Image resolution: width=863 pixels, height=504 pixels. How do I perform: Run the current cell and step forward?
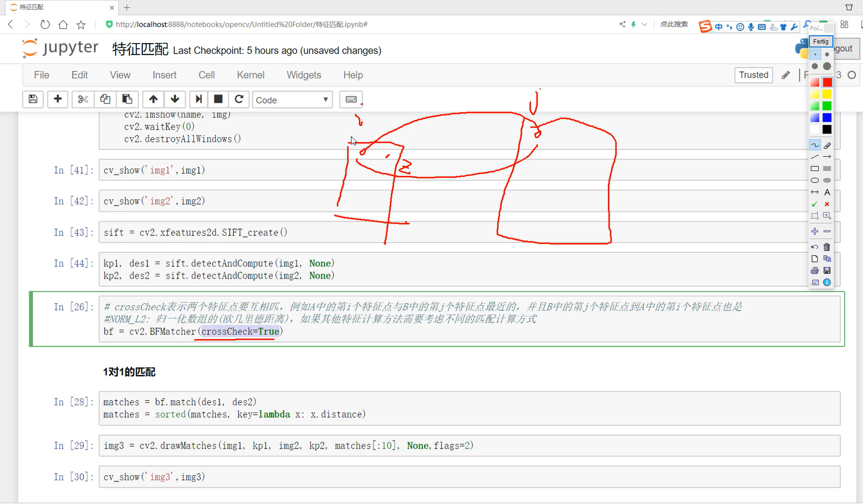pyautogui.click(x=198, y=99)
